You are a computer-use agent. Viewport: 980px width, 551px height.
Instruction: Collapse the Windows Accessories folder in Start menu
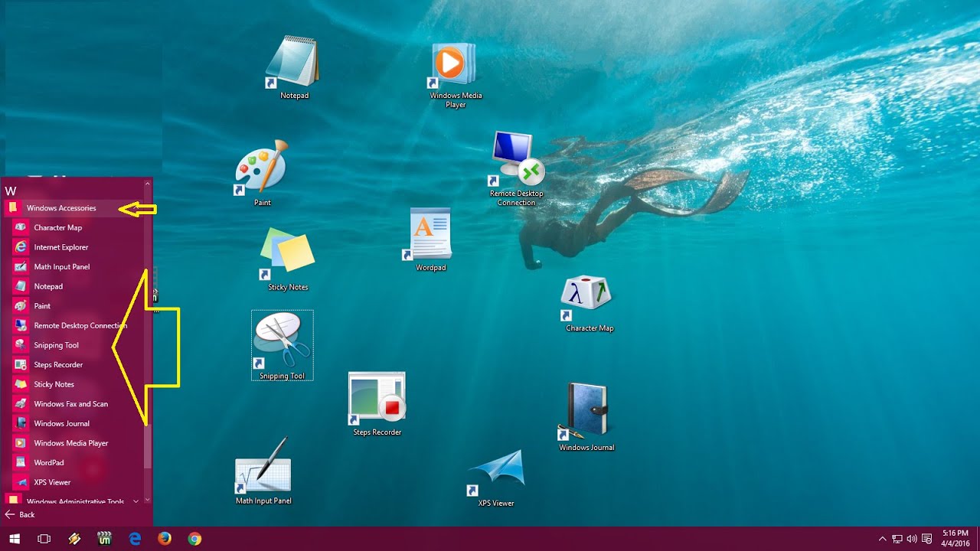pyautogui.click(x=73, y=208)
